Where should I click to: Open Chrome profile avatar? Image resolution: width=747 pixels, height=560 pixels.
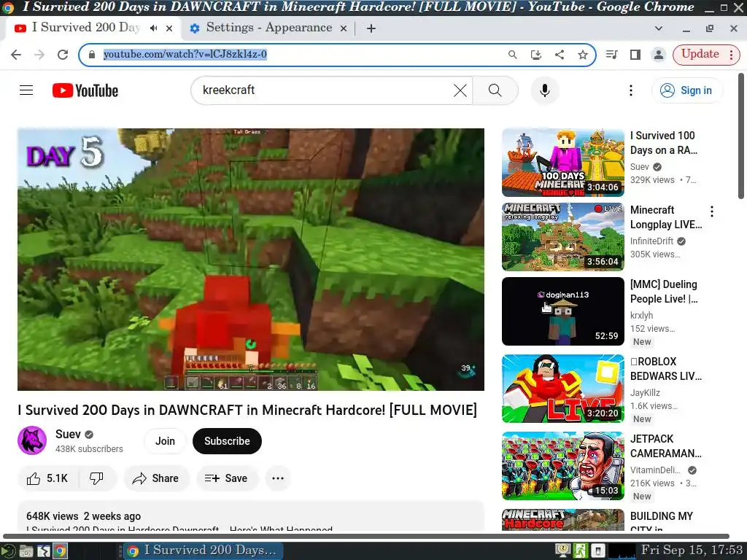click(x=659, y=55)
